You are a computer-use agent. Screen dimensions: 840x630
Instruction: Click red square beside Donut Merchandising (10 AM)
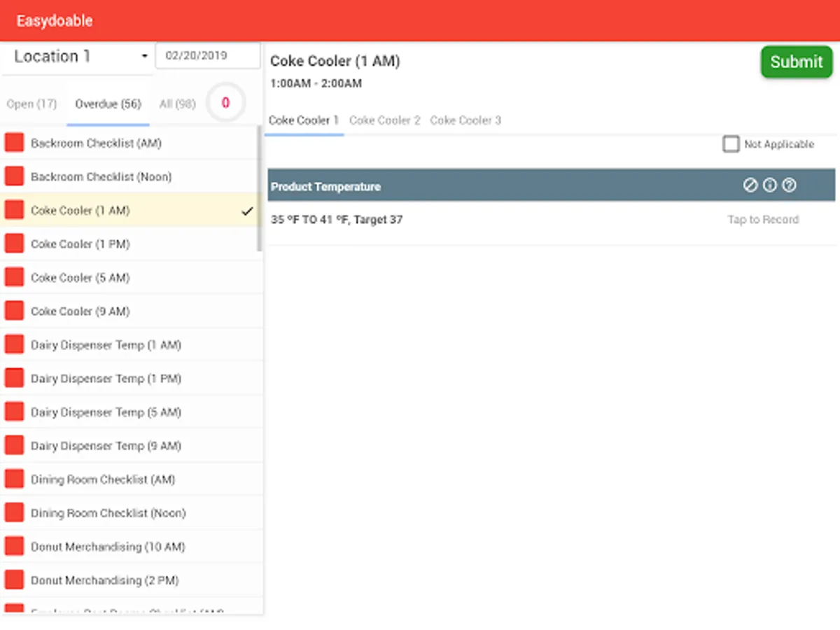coord(14,546)
